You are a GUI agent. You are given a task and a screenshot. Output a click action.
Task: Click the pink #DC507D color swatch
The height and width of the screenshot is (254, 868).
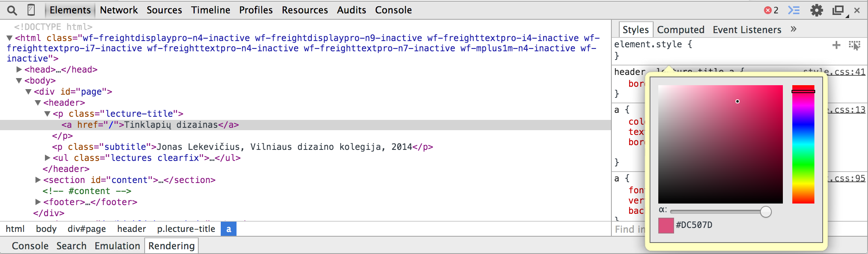(666, 225)
